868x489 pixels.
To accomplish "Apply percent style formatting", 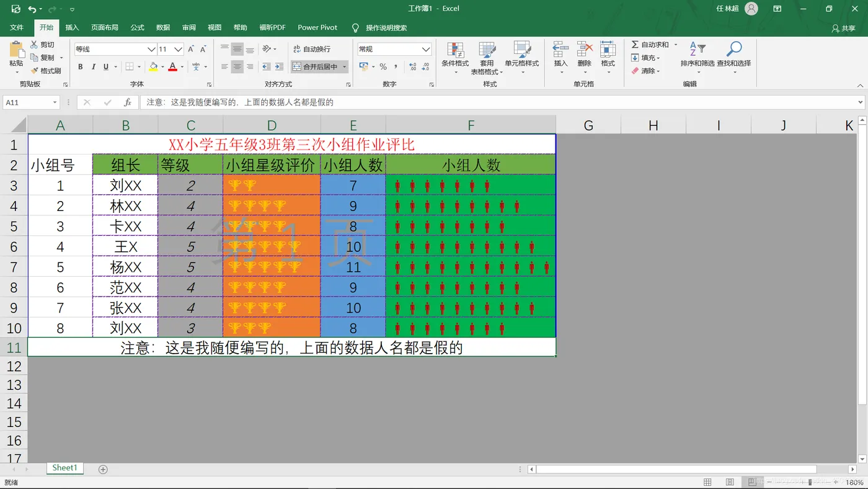I will coord(383,66).
